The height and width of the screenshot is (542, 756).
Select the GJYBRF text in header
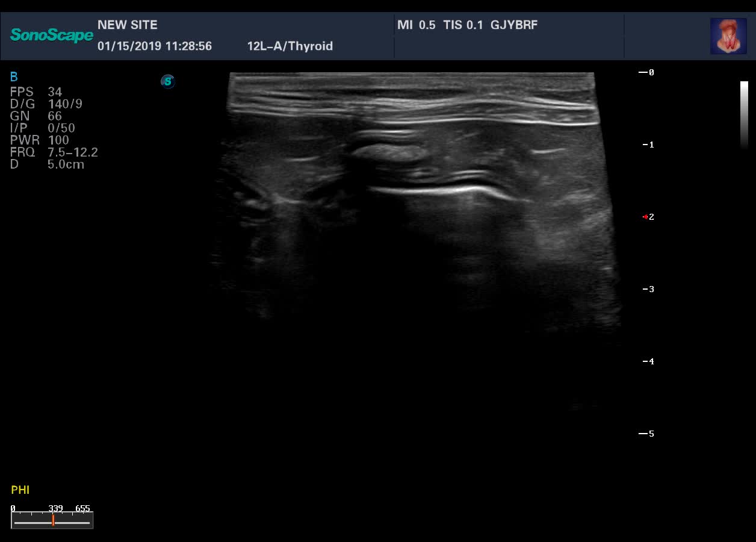514,25
